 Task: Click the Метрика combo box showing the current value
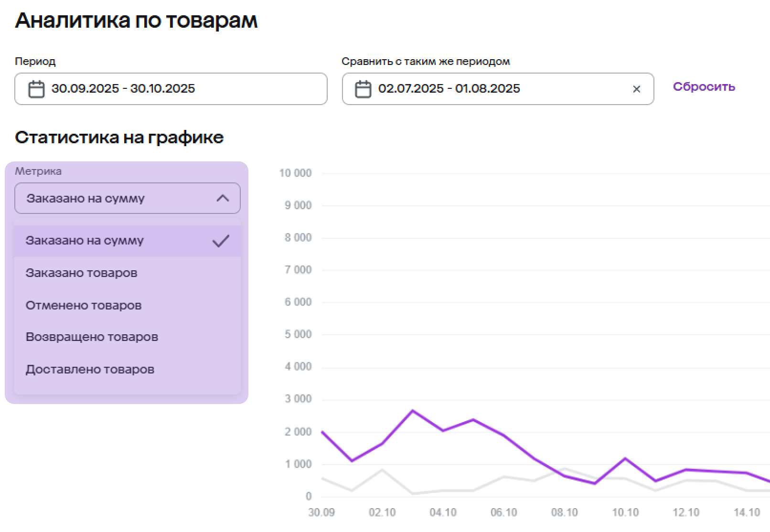pos(119,199)
